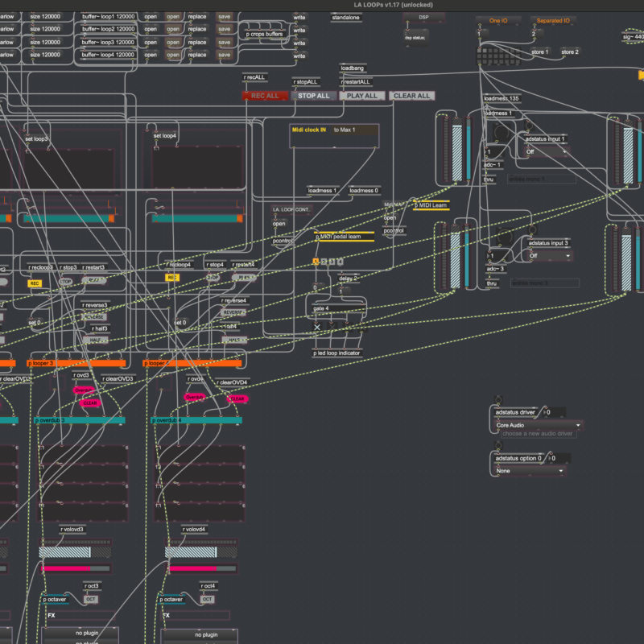This screenshot has width=644, height=644.
Task: Open the Core Audio driver dropdown
Action: coord(537,425)
